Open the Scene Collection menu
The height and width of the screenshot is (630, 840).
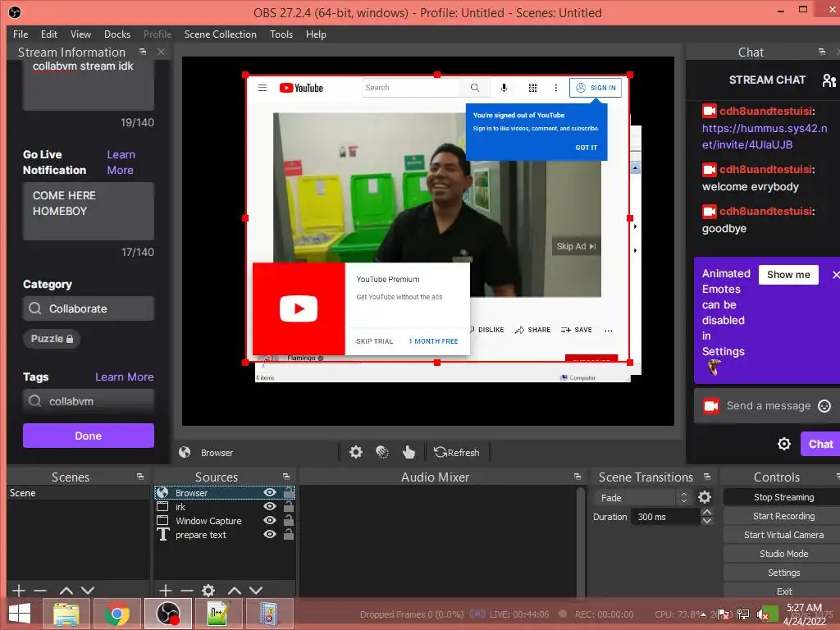tap(220, 34)
